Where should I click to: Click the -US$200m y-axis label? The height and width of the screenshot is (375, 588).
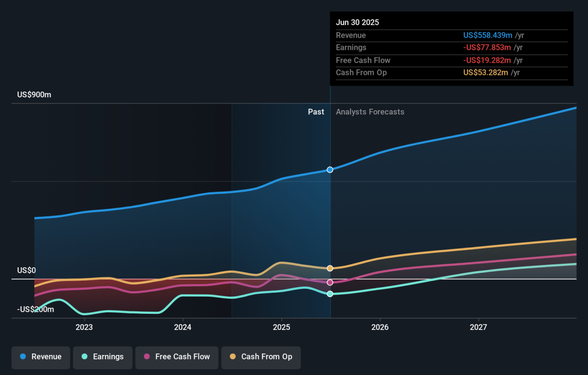(x=36, y=309)
